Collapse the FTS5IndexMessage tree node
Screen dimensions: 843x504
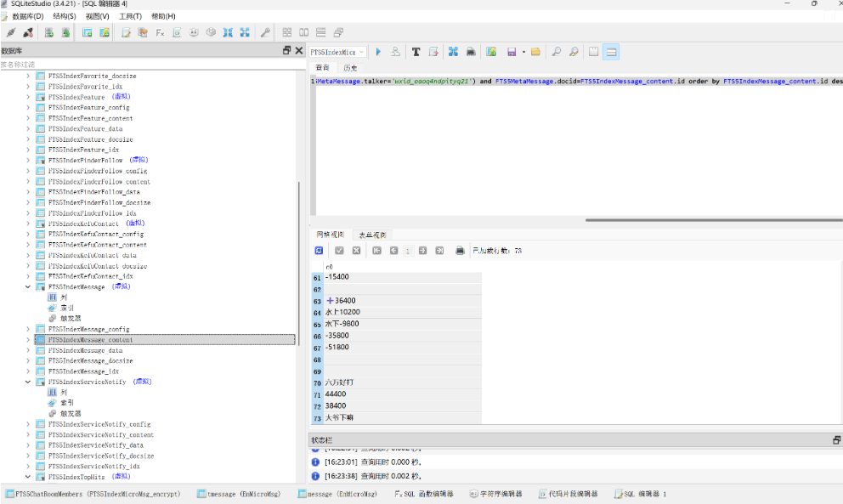point(28,287)
